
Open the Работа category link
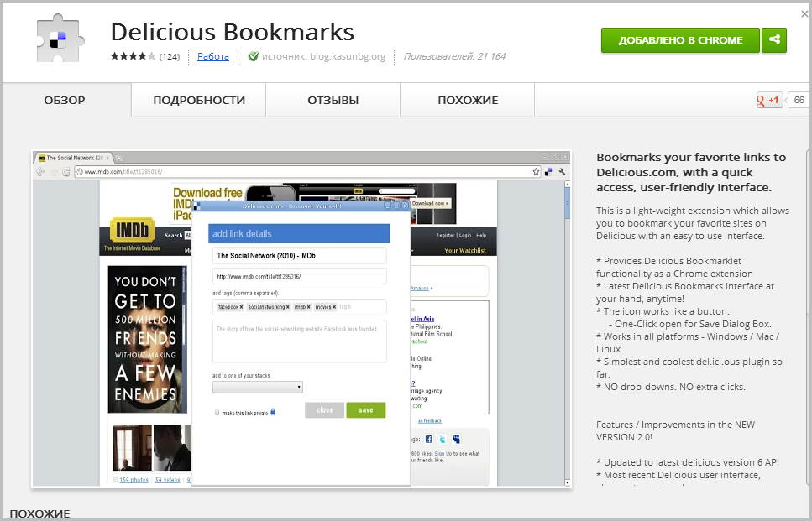(212, 56)
